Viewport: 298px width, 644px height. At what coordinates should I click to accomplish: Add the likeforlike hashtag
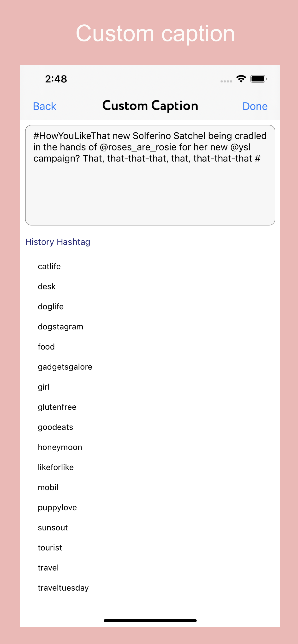click(56, 467)
